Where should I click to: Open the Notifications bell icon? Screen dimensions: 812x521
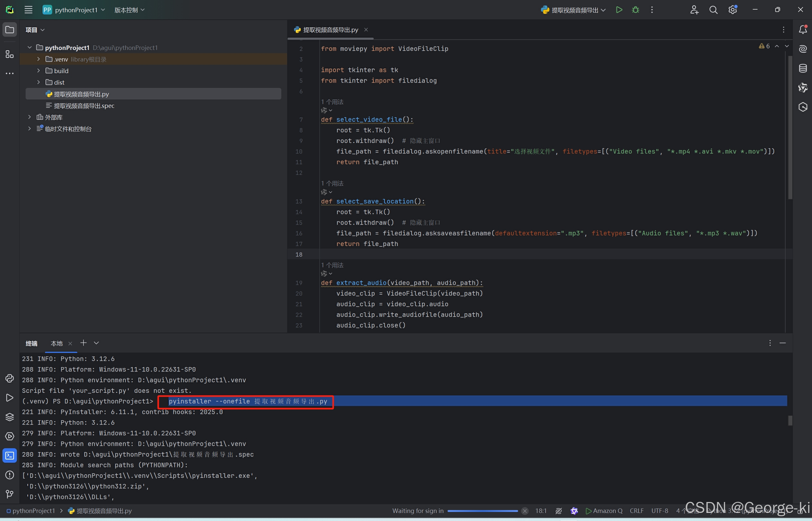[803, 30]
